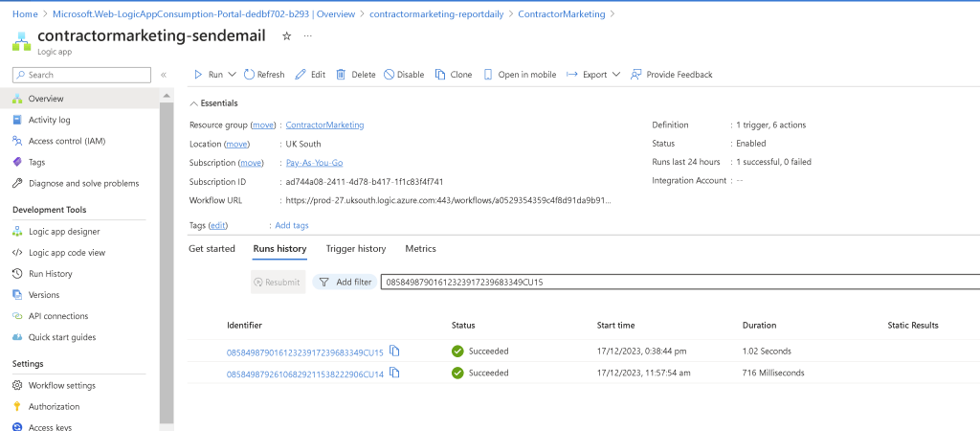Image resolution: width=980 pixels, height=431 pixels.
Task: Click the ContractorMarketing breadcrumb link
Action: click(x=561, y=13)
